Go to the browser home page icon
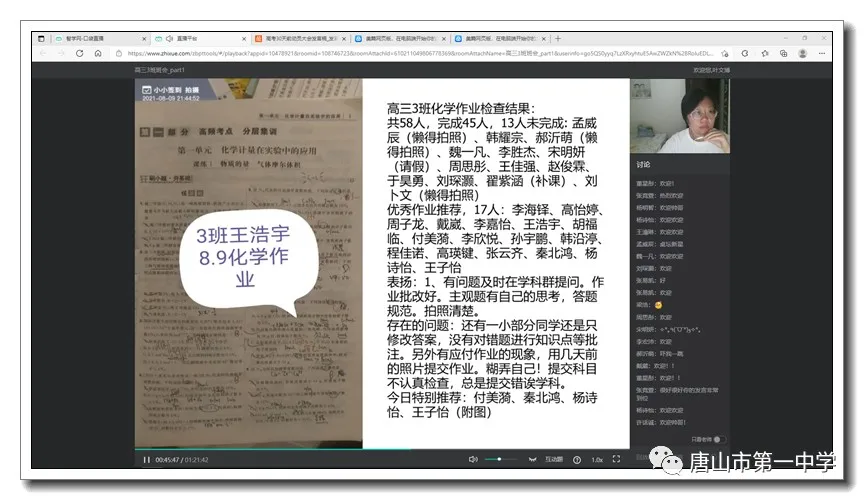Screen dimensions: 864x500 [x=97, y=54]
